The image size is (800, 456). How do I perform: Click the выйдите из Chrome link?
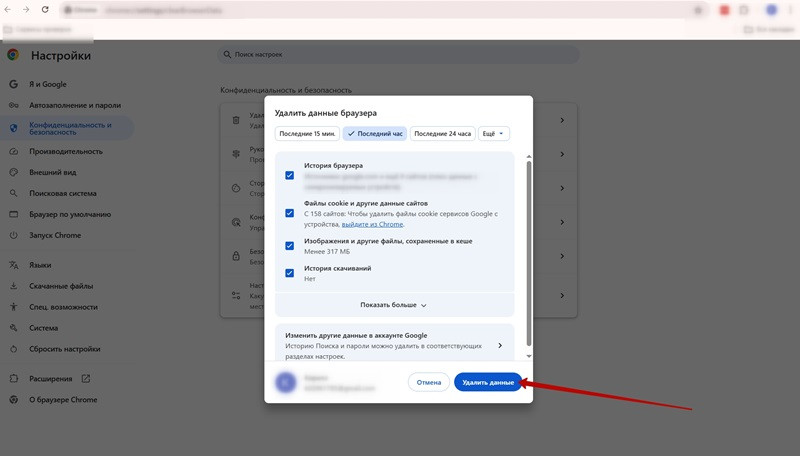(372, 224)
